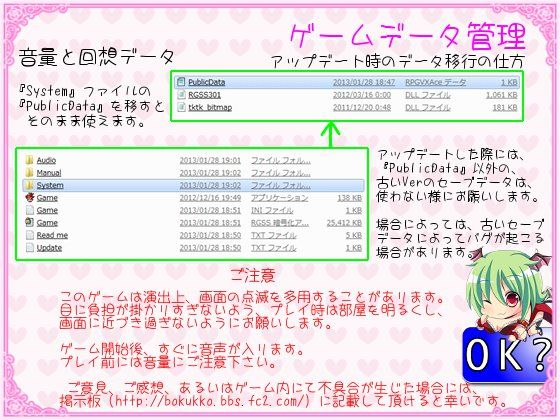This screenshot has width=560, height=420.
Task: Click the 音量と回想データ heading
Action: tap(97, 57)
